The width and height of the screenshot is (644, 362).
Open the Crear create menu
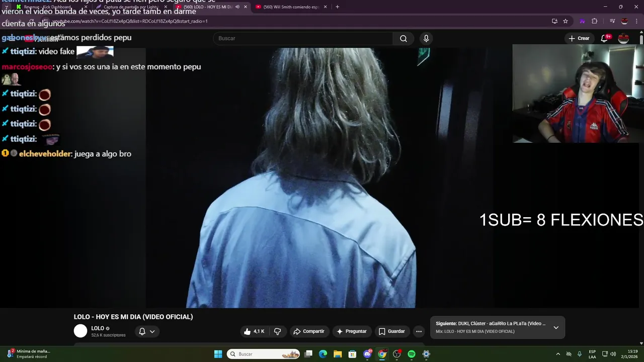pyautogui.click(x=579, y=38)
